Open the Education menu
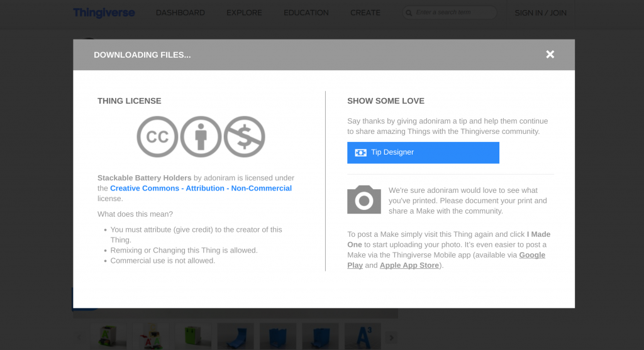This screenshot has height=350, width=644. (306, 13)
